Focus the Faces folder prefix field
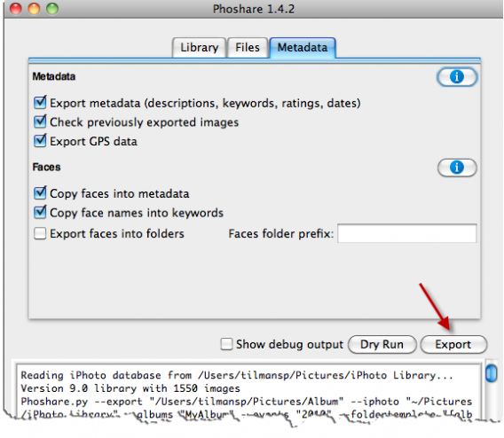Screen dimensions: 504x438 pos(407,233)
